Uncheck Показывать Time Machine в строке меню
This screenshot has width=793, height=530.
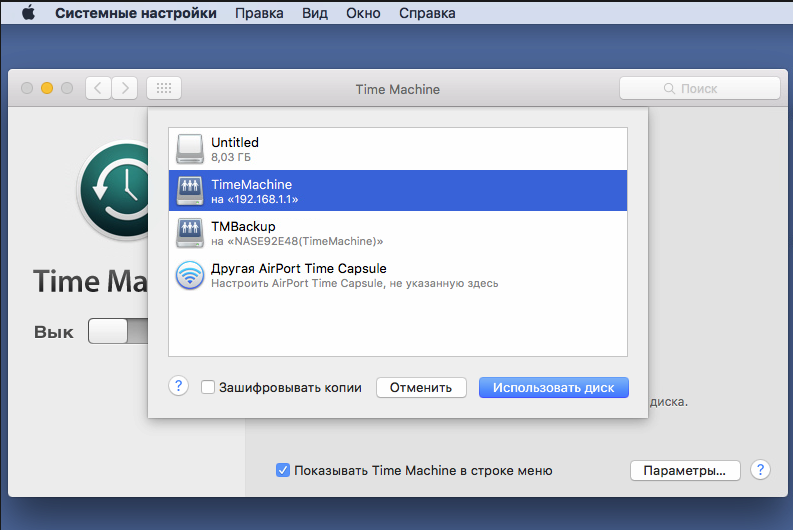click(x=283, y=470)
